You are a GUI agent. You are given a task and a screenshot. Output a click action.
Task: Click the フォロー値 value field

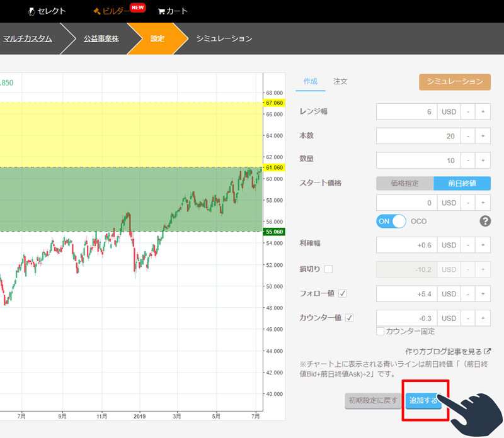(406, 294)
